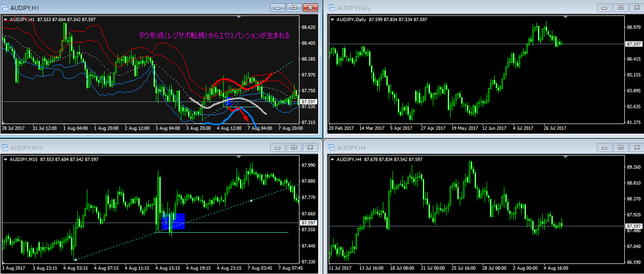Click the AUDJPY,H4 window chart icon
The height and width of the screenshot is (274, 644).
[332, 147]
